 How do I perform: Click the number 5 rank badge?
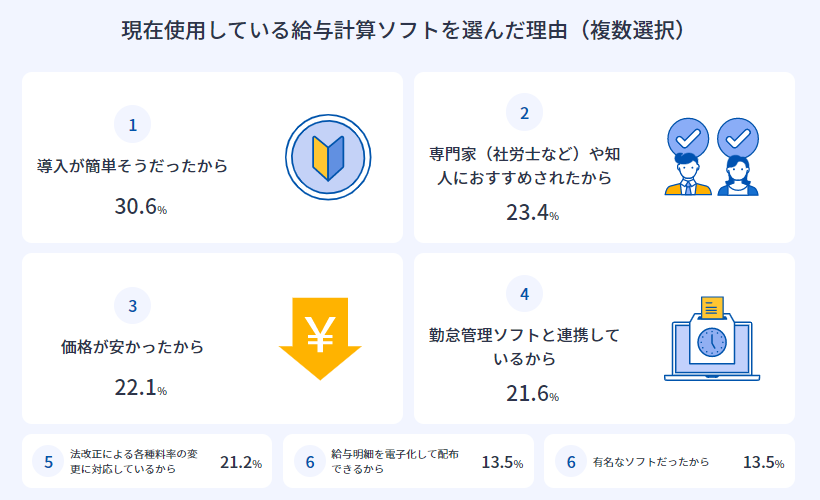48,462
